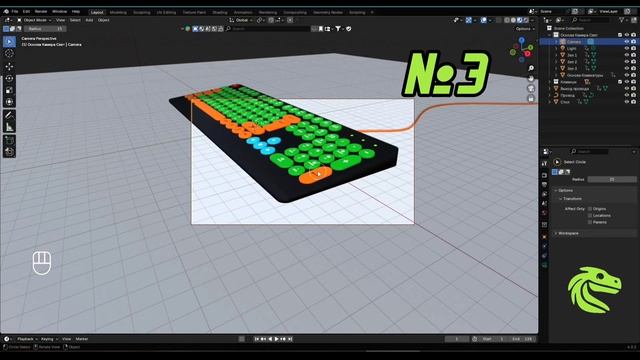
Task: Click the pan hand viewport navigation icon
Action: tap(531, 78)
